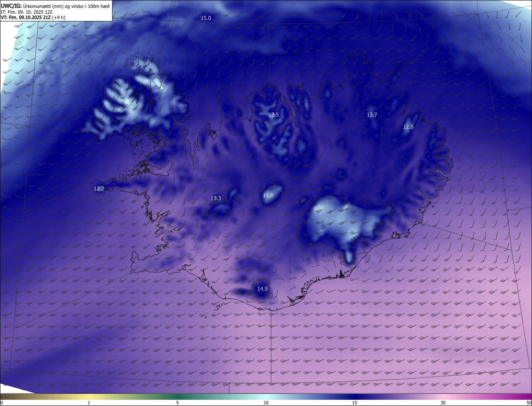This screenshot has height=406, width=532.
Task: Click the 15.0 value label on the map
Action: tap(206, 18)
